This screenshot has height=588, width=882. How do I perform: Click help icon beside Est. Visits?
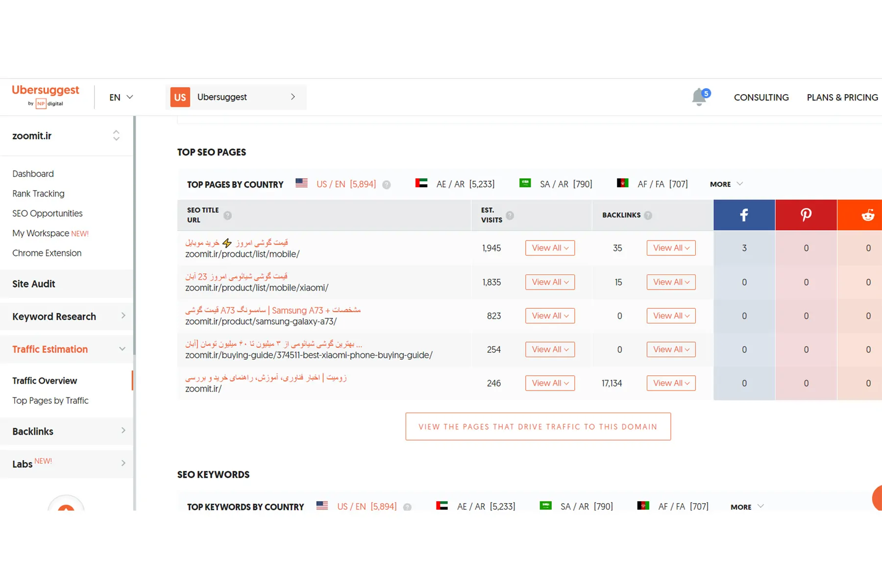[x=510, y=215]
